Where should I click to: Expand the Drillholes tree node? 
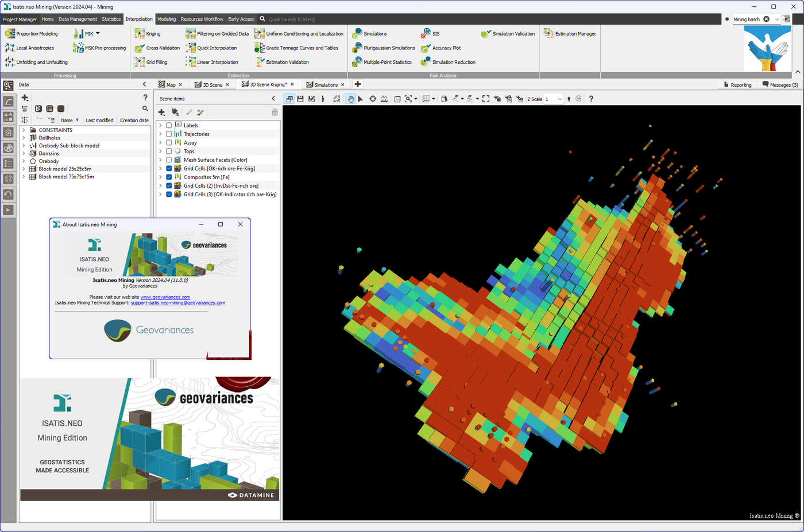point(24,138)
